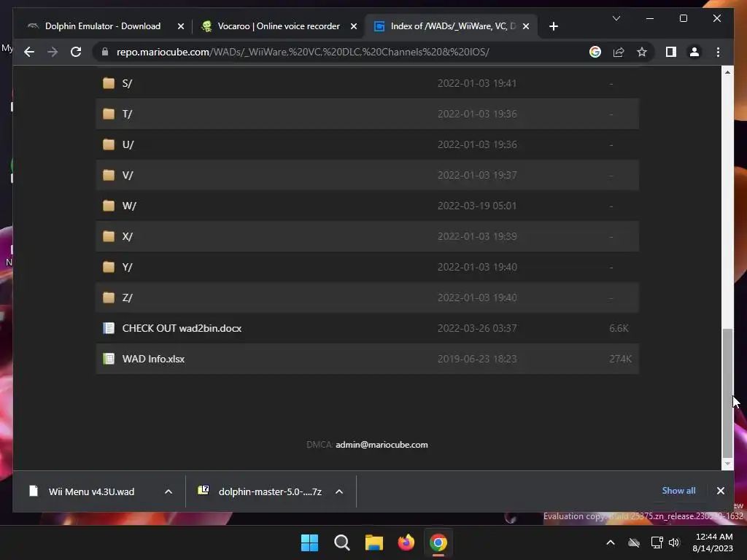Open the Y/ folder

(x=127, y=267)
